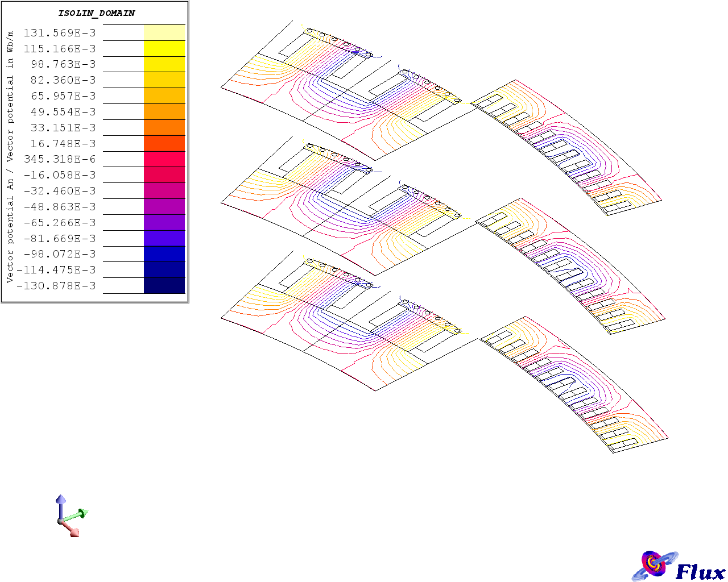Click the pale yellow swatch for 131.569E-3

(164, 32)
